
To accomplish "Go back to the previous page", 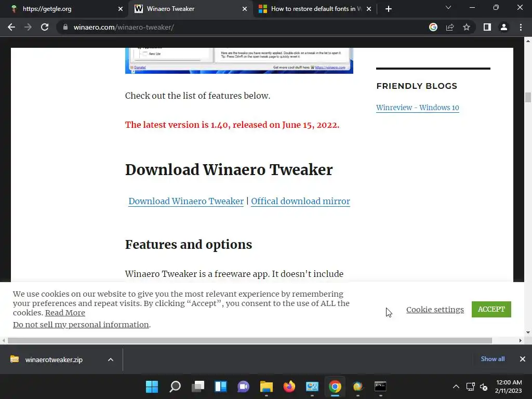I will click(x=11, y=27).
